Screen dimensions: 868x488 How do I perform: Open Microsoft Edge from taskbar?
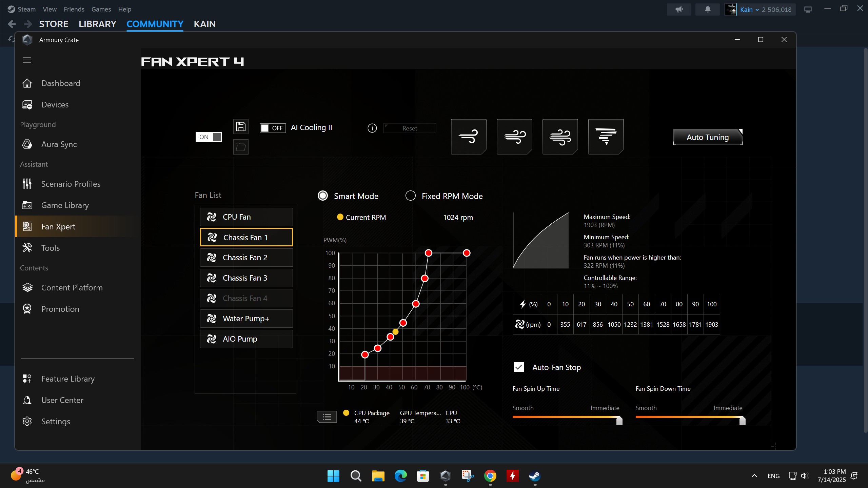tap(400, 476)
